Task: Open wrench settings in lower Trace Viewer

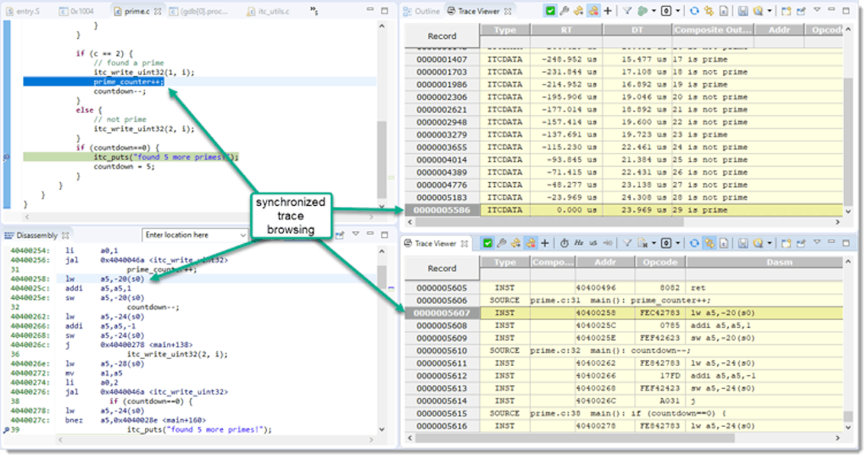Action: click(x=502, y=243)
